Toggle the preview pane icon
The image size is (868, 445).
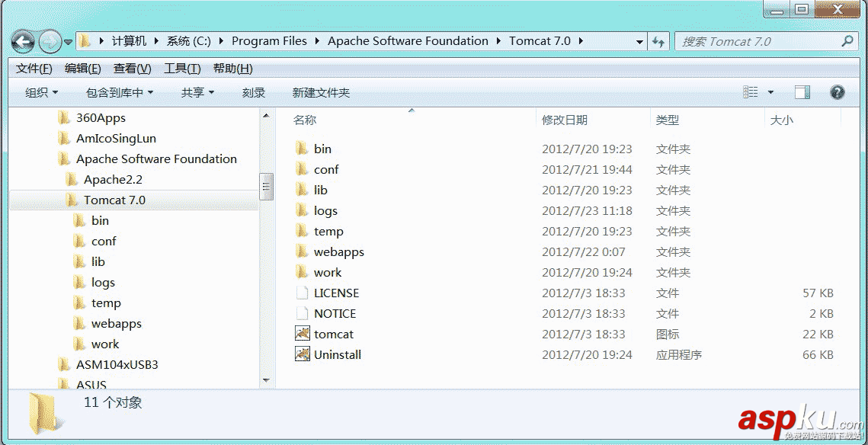[x=802, y=92]
